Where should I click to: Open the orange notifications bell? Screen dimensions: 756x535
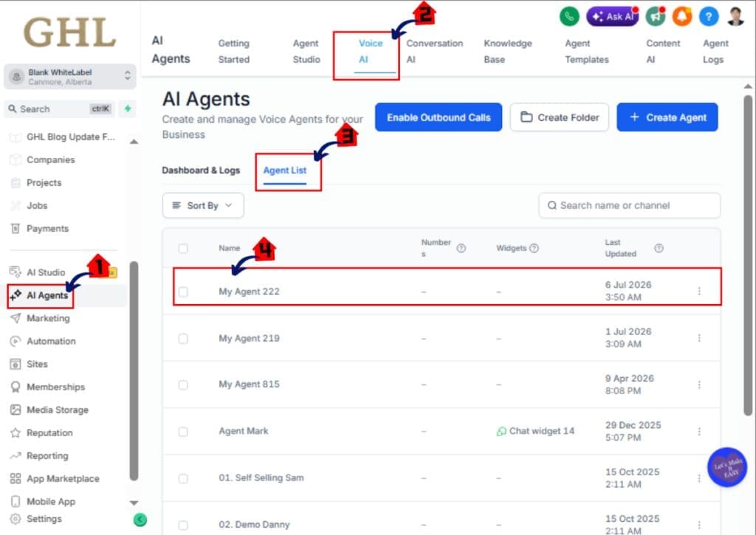682,16
